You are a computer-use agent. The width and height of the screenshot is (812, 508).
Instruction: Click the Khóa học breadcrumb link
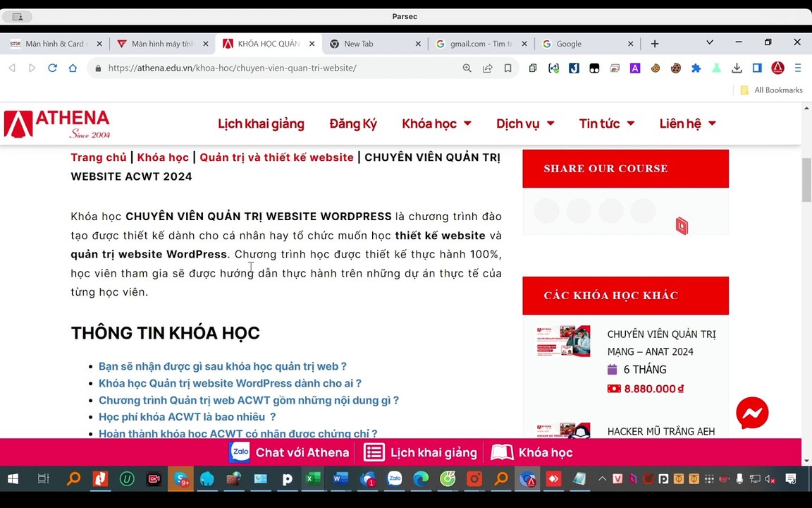click(x=163, y=157)
